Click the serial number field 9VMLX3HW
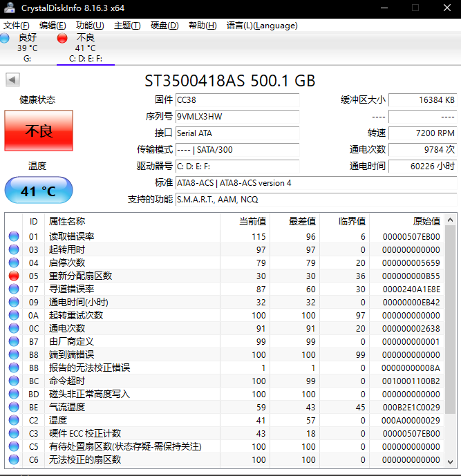 point(237,117)
